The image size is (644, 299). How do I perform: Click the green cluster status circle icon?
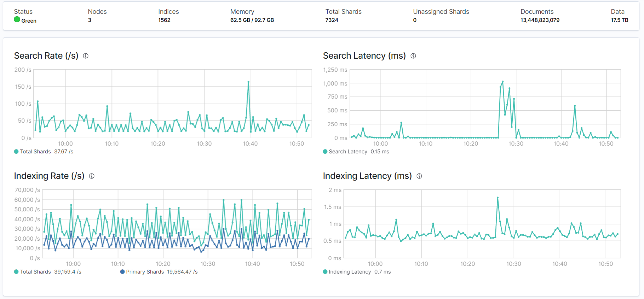pyautogui.click(x=17, y=19)
